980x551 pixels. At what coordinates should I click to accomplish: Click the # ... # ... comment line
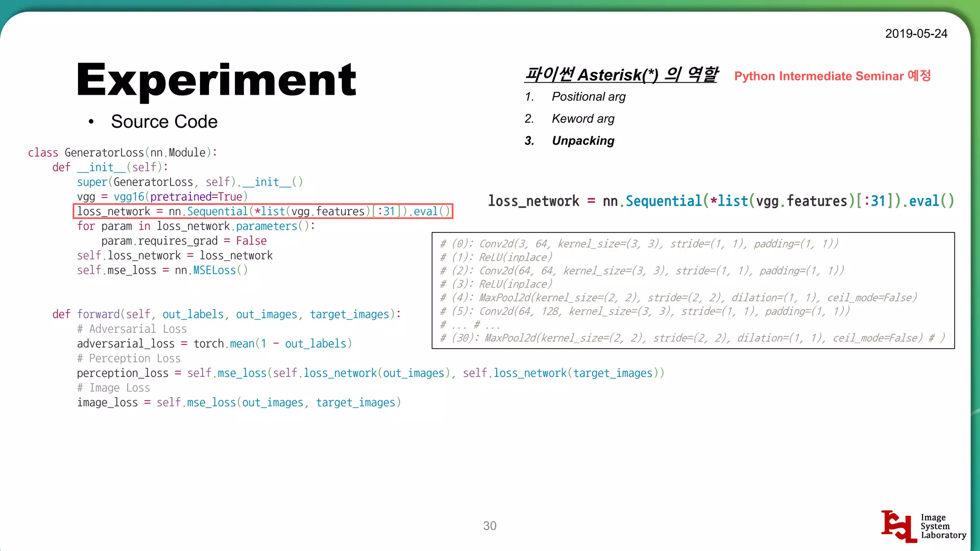[470, 325]
